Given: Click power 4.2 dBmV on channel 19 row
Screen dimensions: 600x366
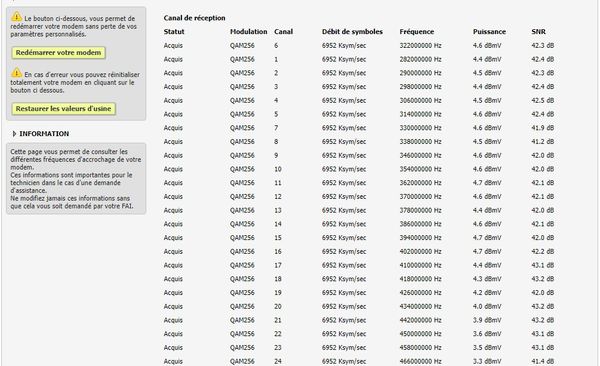Looking at the screenshot, I should 487,293.
